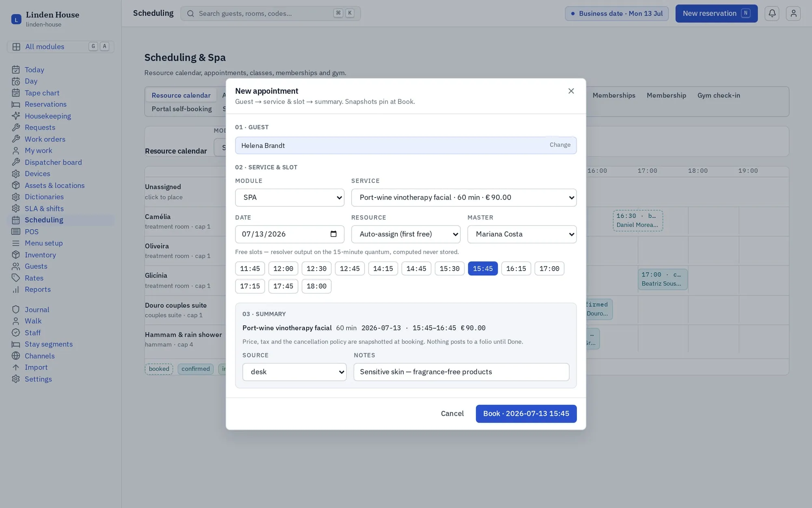Click the Notes input field
This screenshot has width=812, height=508.
(x=461, y=372)
